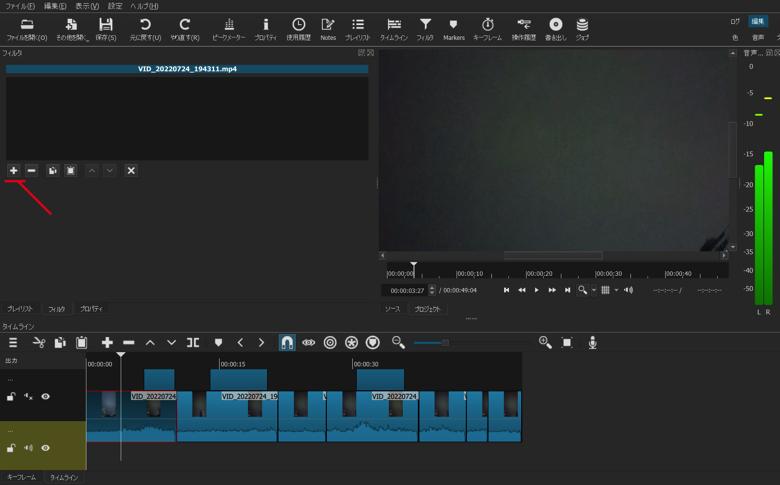Open the File menu
This screenshot has height=485, width=780.
(x=20, y=6)
